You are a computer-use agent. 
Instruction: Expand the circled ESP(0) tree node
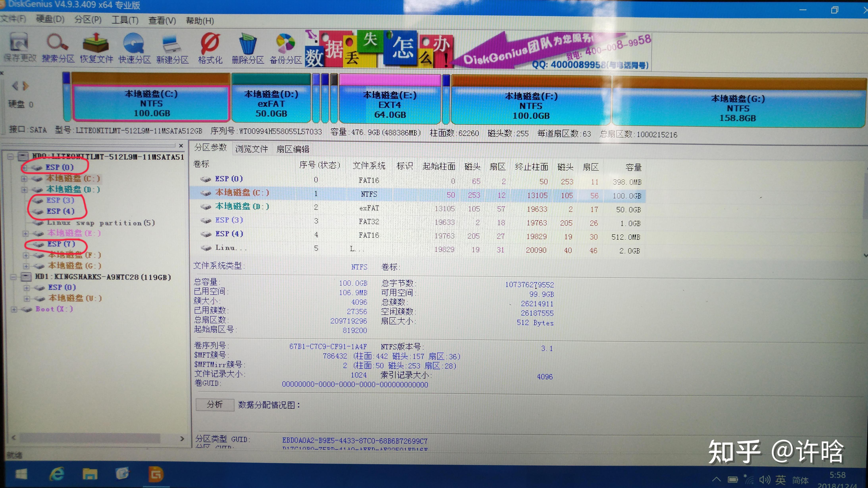[x=25, y=168]
